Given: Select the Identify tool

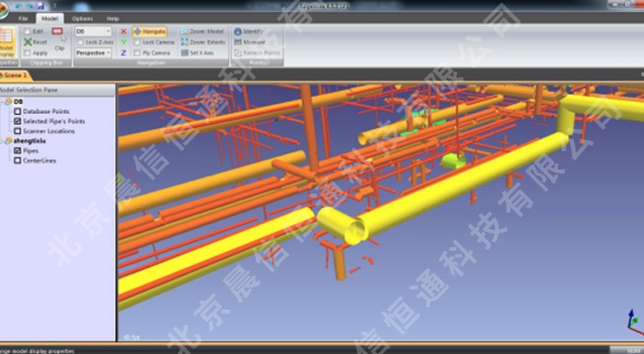Looking at the screenshot, I should [248, 31].
